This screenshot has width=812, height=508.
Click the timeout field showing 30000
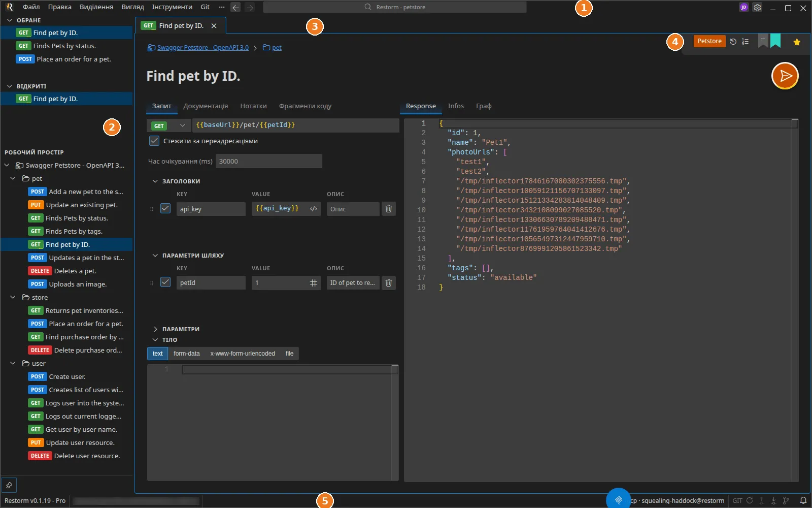269,162
